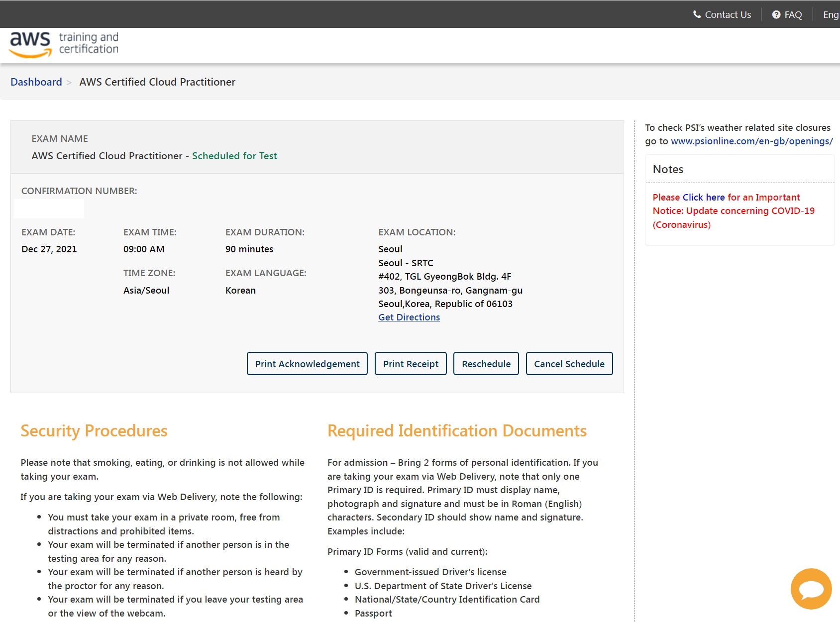Image resolution: width=840 pixels, height=622 pixels.
Task: Click the Security Procedures heading
Action: click(x=94, y=431)
